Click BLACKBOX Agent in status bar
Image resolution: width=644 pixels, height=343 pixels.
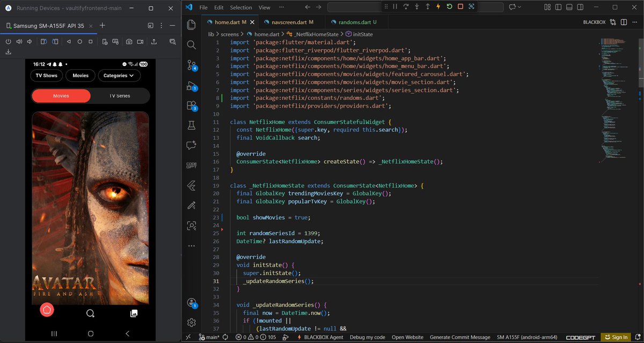[319, 337]
